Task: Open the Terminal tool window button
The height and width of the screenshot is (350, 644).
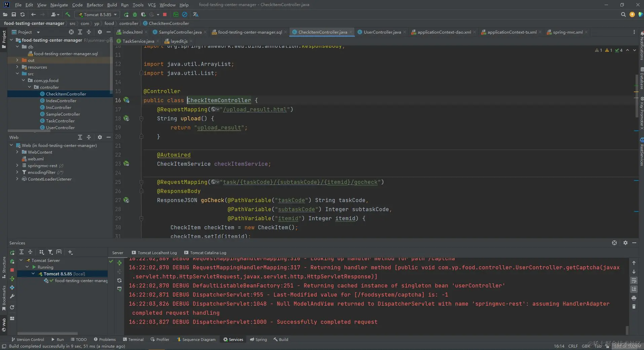Action: [x=133, y=339]
